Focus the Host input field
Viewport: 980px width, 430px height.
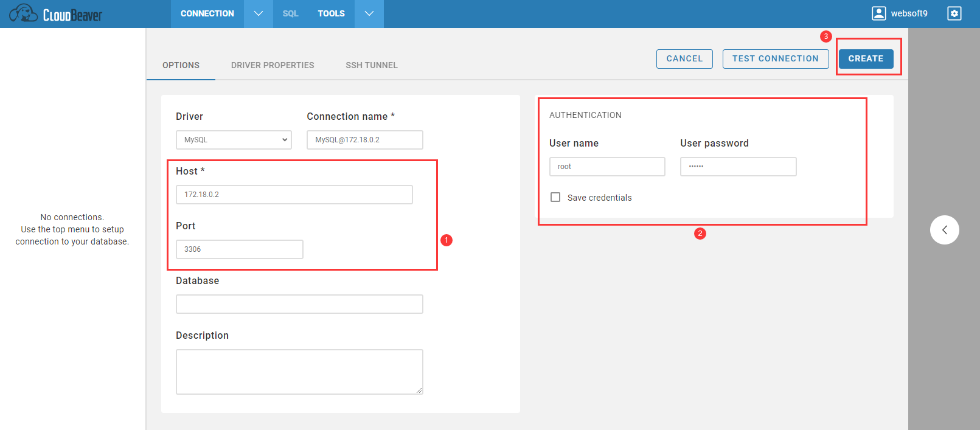tap(294, 195)
